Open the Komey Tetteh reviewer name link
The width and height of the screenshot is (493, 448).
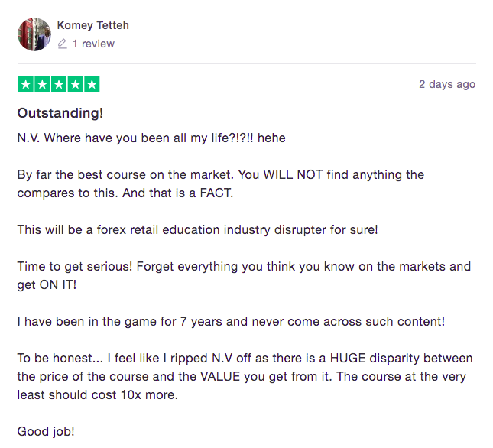(92, 25)
